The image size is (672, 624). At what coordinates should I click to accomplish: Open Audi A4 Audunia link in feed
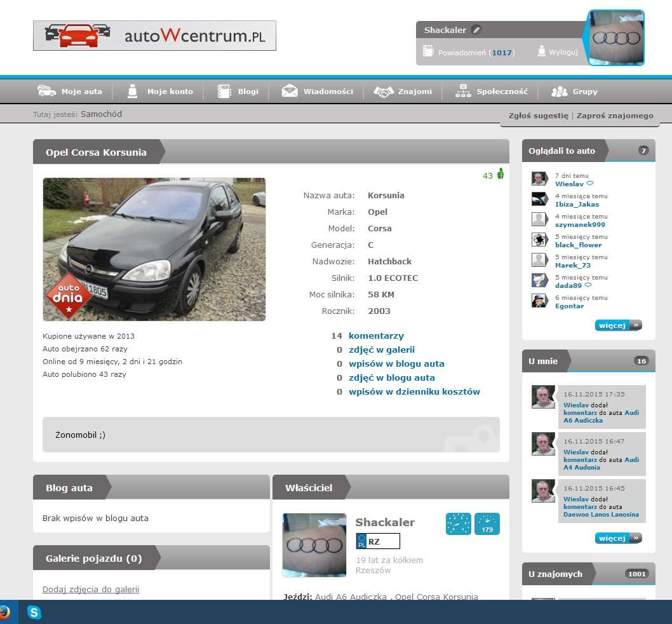(601, 464)
